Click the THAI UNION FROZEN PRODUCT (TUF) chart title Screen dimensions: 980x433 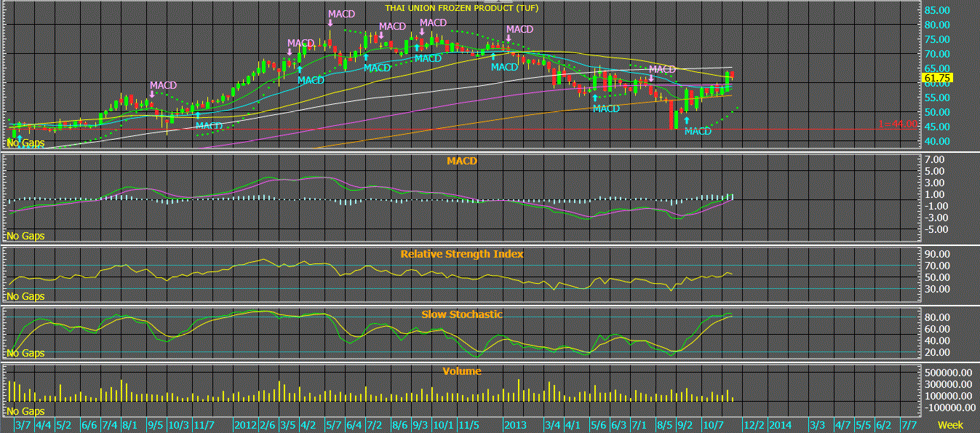point(462,8)
